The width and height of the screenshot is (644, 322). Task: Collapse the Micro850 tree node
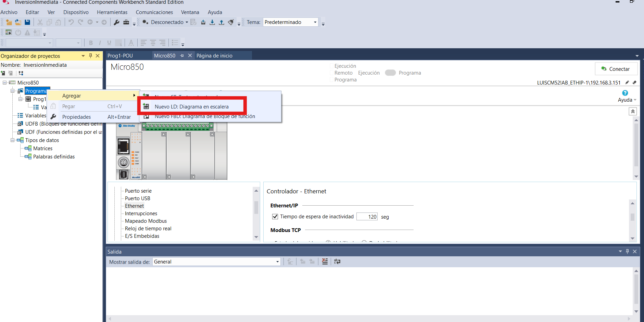[5, 82]
